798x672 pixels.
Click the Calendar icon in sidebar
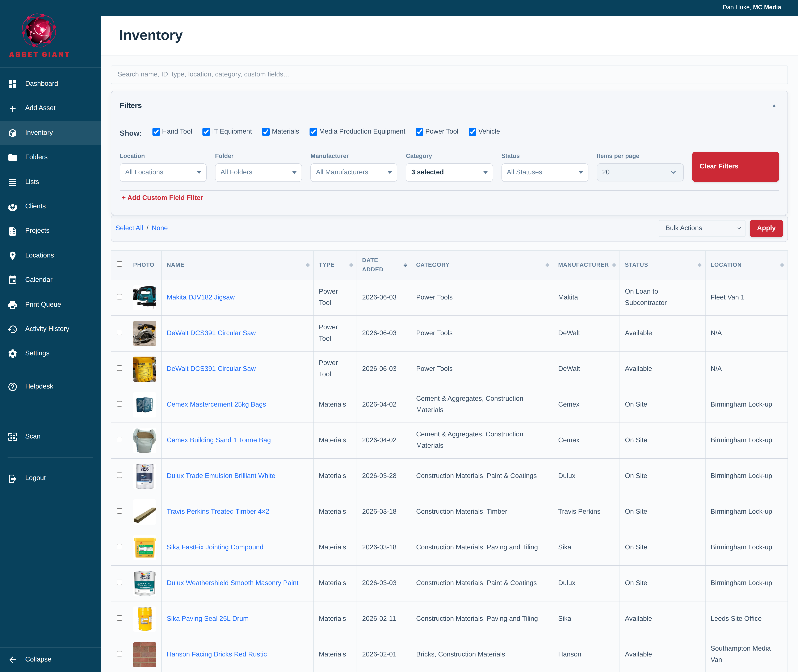tap(13, 280)
